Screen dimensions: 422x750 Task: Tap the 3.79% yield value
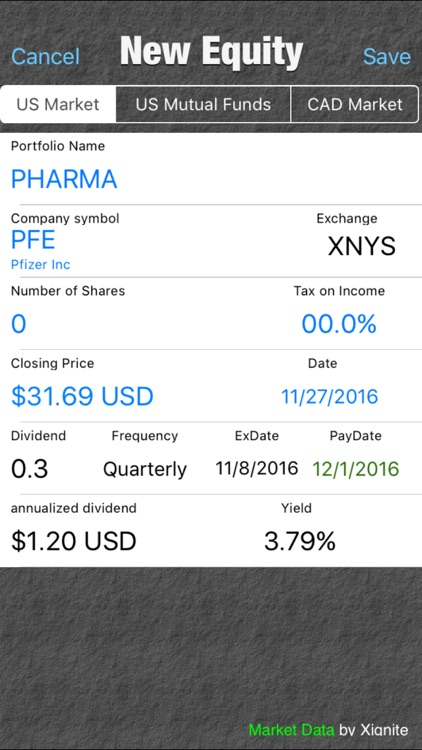click(300, 541)
